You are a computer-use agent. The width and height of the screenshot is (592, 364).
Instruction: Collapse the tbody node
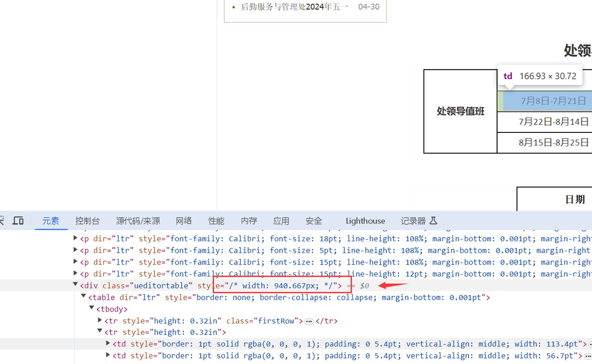point(92,308)
